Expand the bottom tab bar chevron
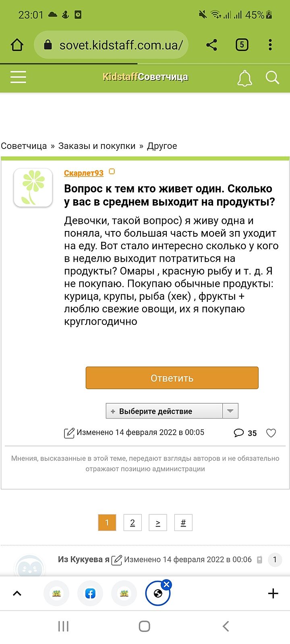290x644 pixels. (x=17, y=593)
